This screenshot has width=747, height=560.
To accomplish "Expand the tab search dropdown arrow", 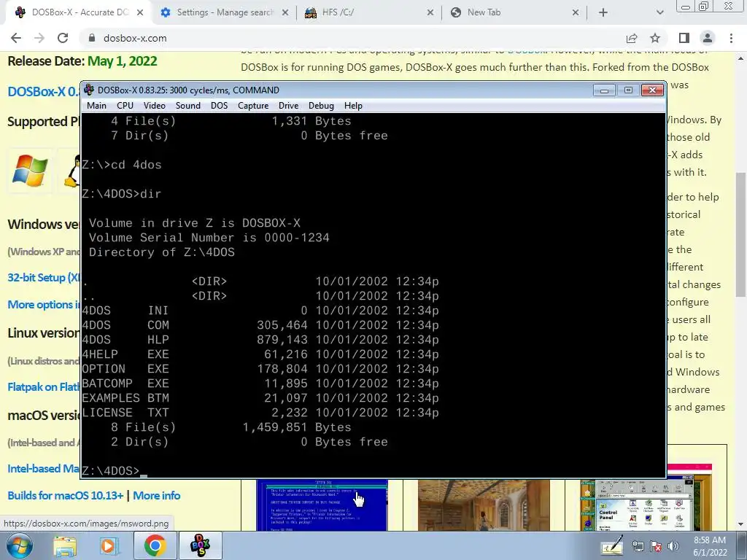I will [x=659, y=12].
